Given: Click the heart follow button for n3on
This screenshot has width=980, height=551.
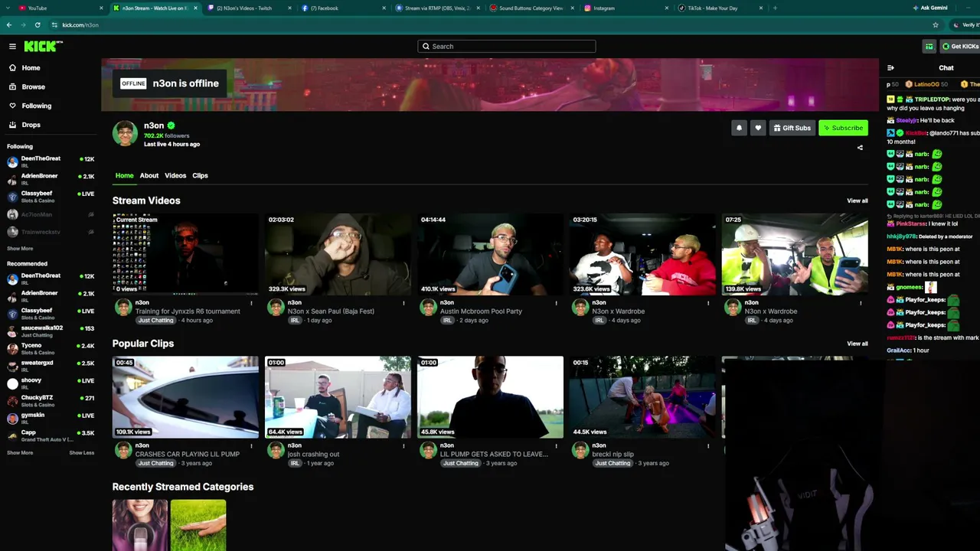Looking at the screenshot, I should pos(758,128).
